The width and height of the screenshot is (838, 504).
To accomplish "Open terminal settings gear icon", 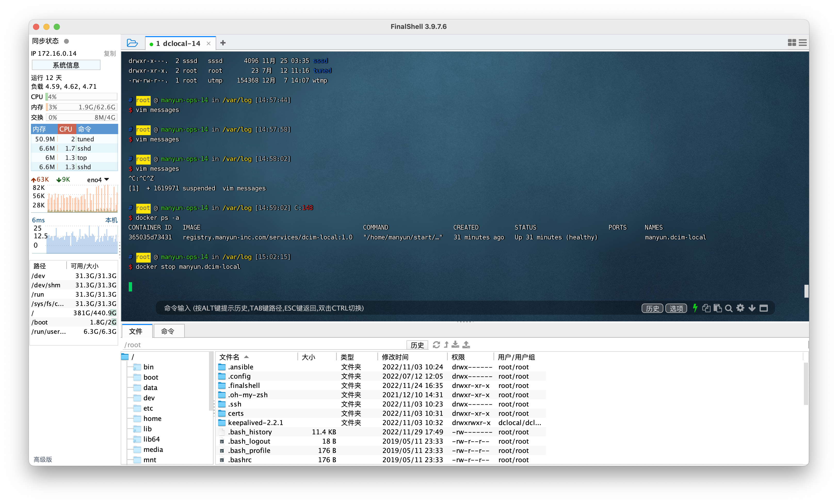I will coord(740,308).
